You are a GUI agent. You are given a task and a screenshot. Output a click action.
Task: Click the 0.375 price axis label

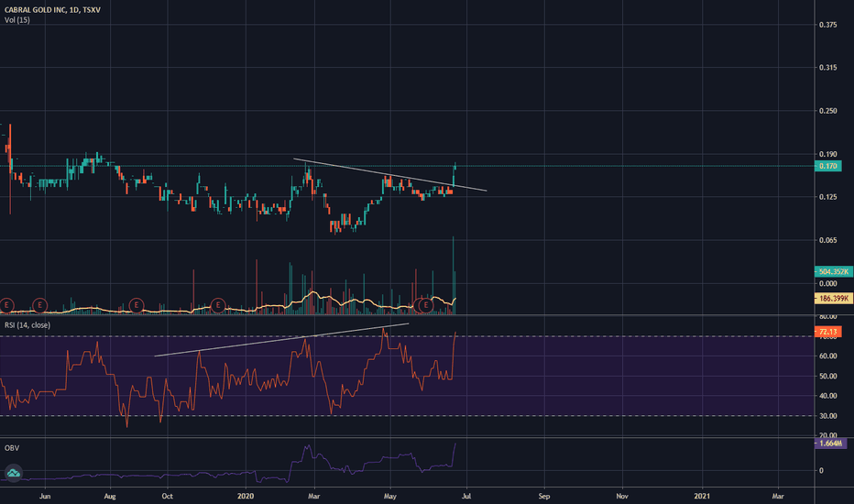(x=827, y=25)
